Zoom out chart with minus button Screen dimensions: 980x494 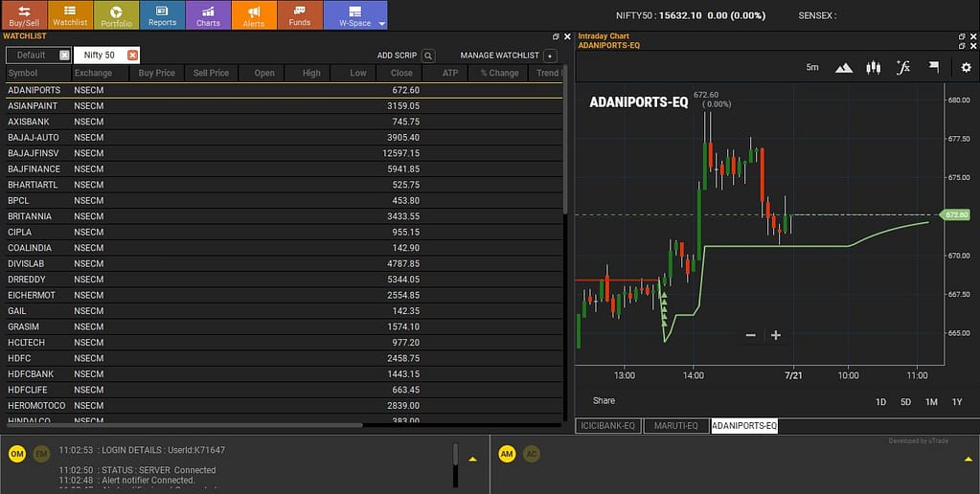point(751,335)
